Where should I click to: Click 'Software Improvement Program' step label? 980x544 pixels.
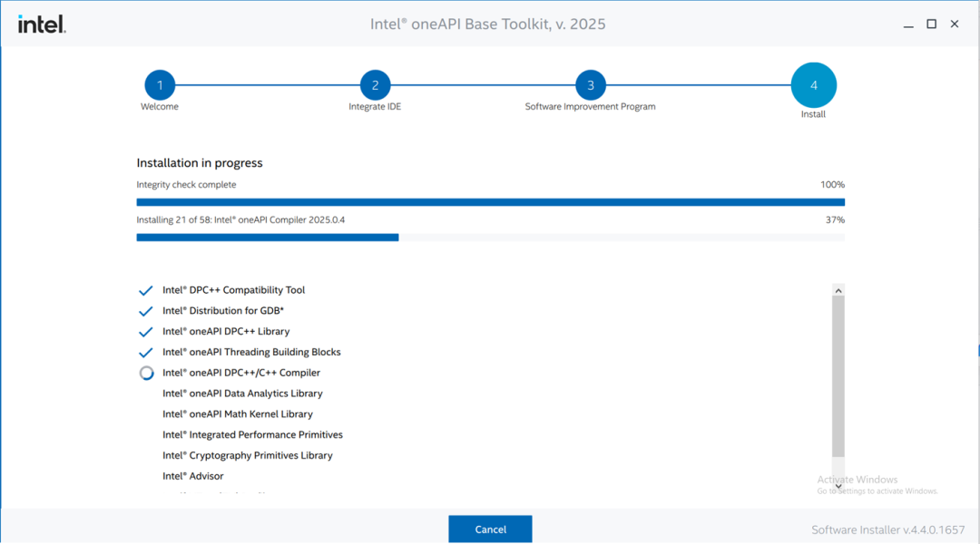point(590,106)
